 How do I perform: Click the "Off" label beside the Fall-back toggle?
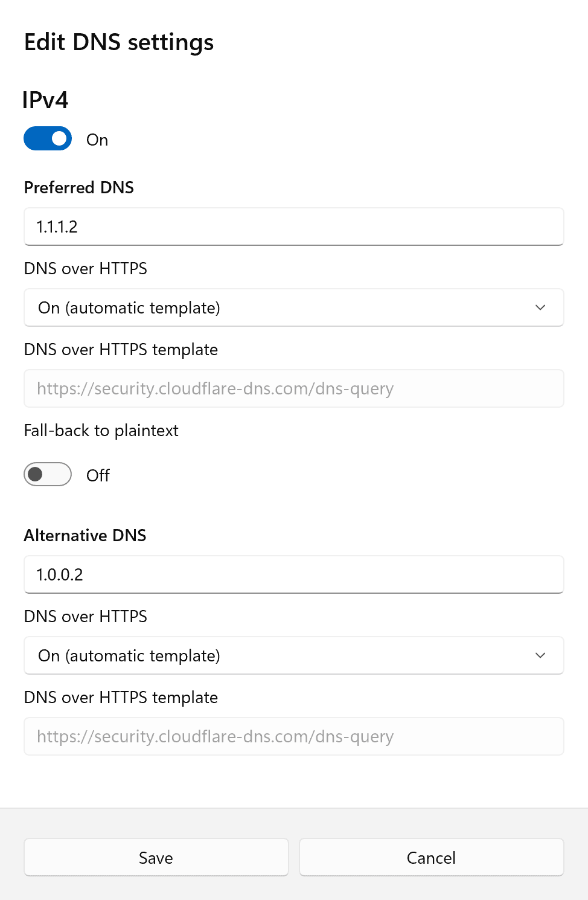[x=98, y=476]
